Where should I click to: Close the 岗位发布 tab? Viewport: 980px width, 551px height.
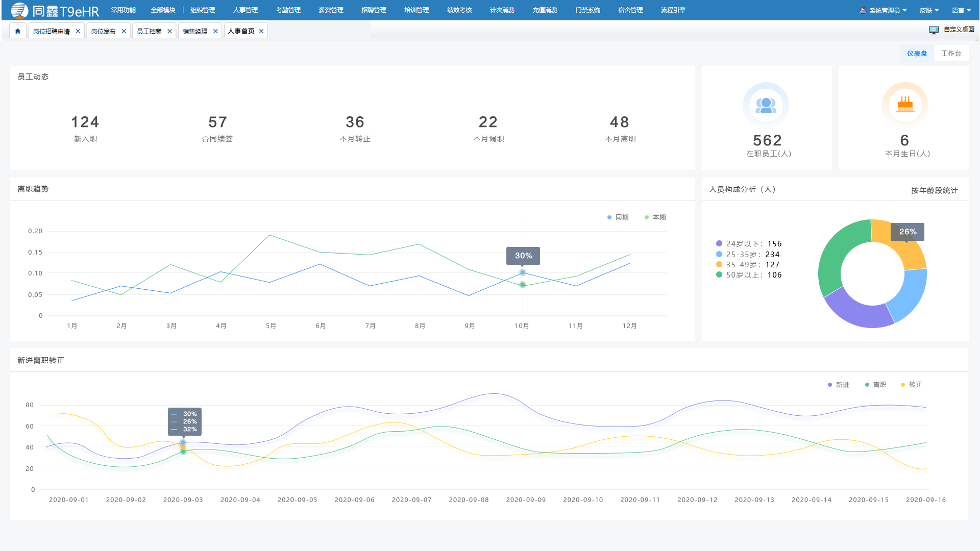tap(124, 31)
